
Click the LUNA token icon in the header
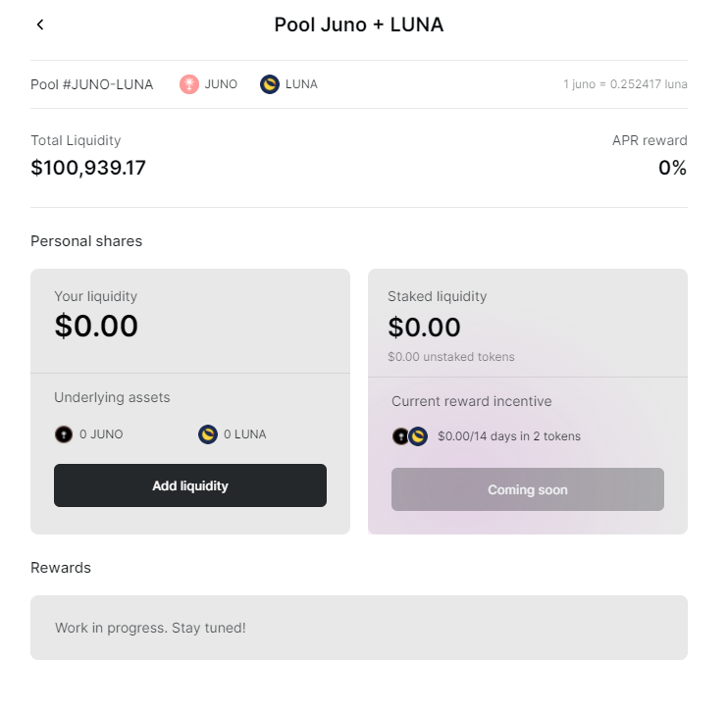270,84
